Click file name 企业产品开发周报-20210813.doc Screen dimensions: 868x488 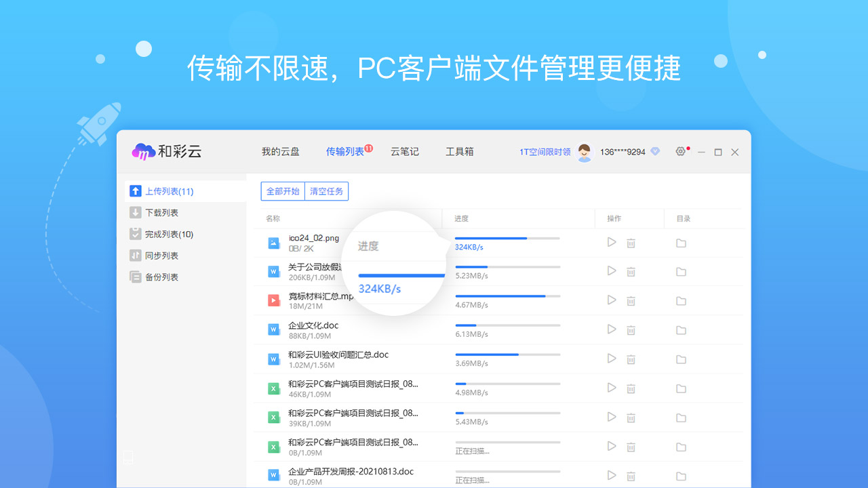pos(351,471)
